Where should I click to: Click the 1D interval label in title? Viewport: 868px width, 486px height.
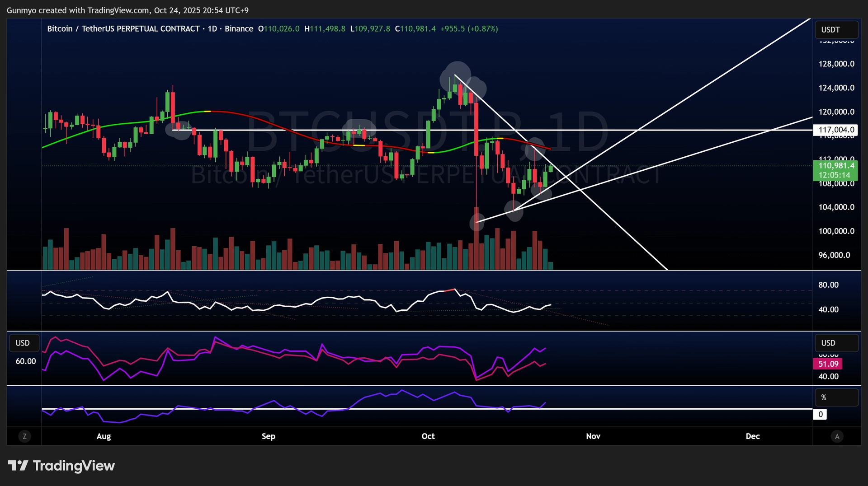212,29
